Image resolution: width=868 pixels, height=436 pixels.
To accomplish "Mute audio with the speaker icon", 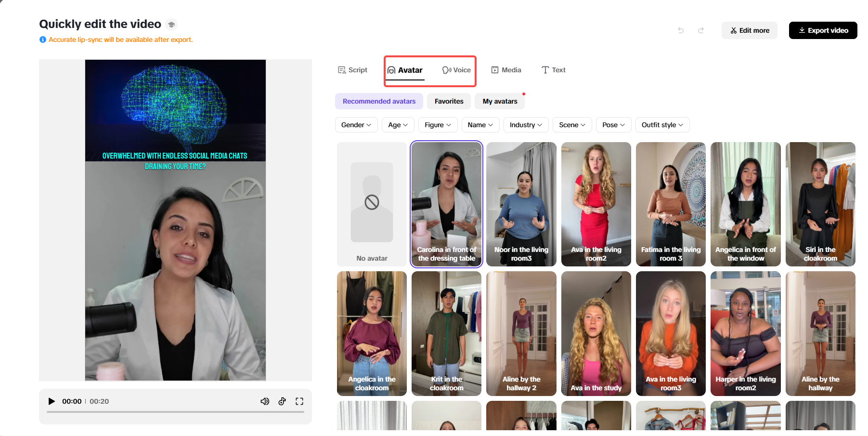I will (x=265, y=401).
